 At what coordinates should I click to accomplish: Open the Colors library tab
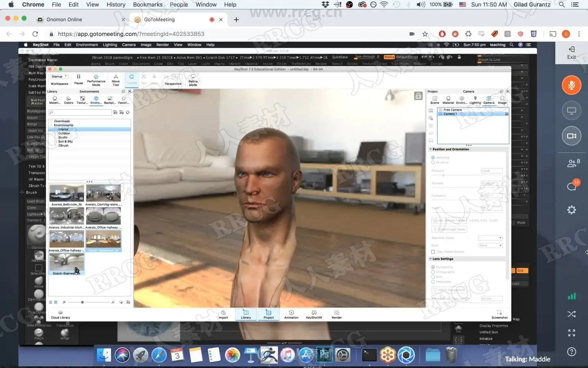(69, 100)
